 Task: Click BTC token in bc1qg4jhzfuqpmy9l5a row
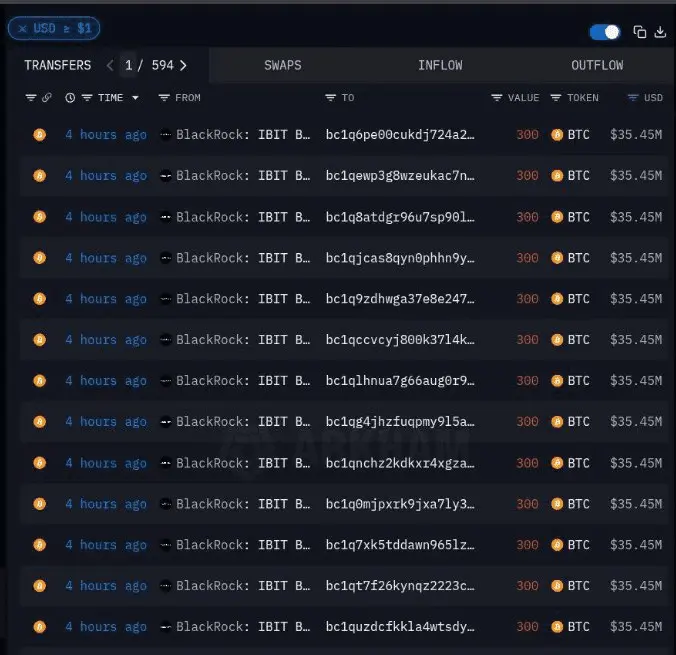pyautogui.click(x=570, y=422)
